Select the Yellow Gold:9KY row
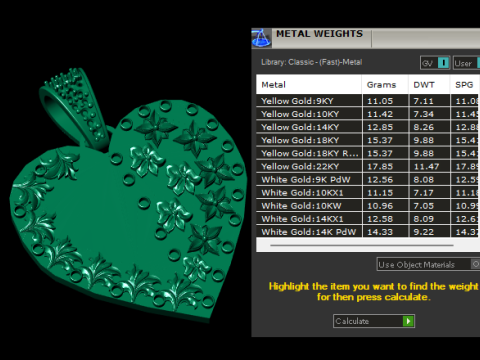This screenshot has width=480, height=360. [368, 101]
